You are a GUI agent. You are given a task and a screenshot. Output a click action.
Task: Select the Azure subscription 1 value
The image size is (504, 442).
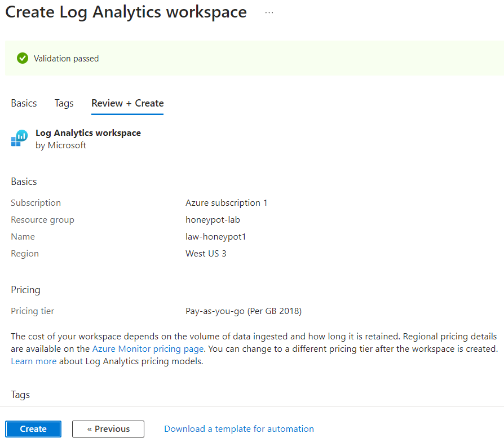(226, 202)
